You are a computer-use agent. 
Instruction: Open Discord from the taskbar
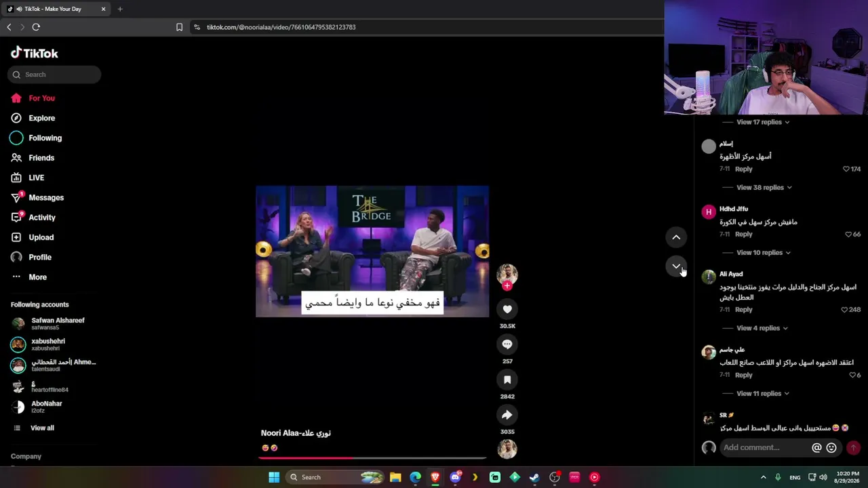(x=455, y=477)
